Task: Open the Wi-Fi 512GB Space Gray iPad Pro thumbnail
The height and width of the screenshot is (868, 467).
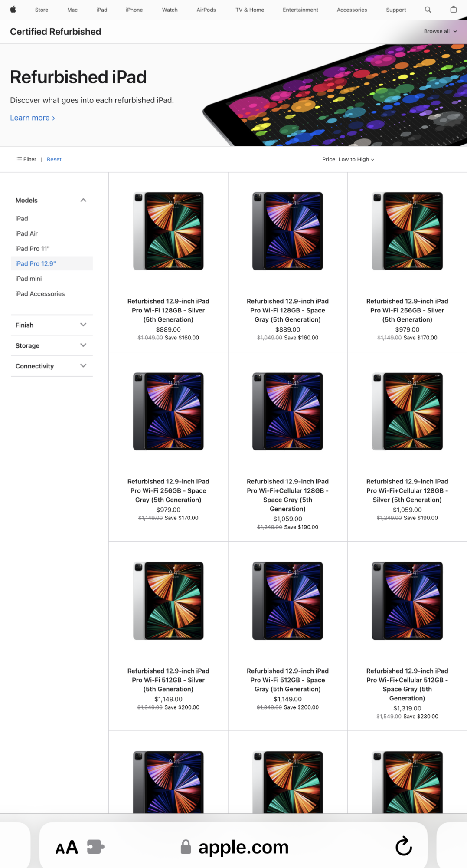Action: click(x=288, y=601)
